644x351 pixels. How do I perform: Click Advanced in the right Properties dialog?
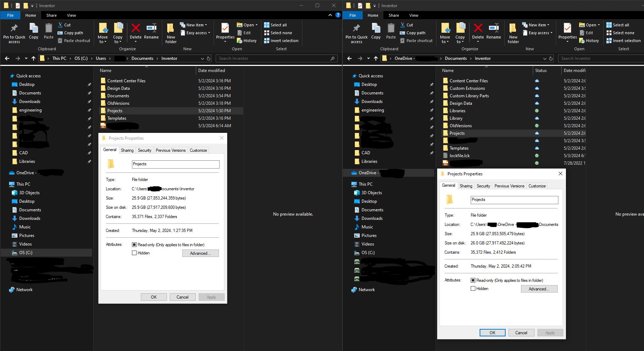click(x=539, y=289)
